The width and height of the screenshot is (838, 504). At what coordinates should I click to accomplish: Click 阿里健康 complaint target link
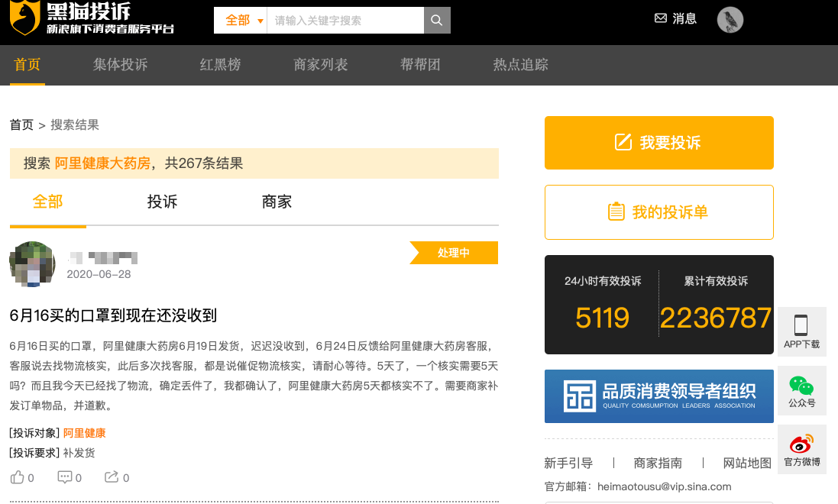85,433
